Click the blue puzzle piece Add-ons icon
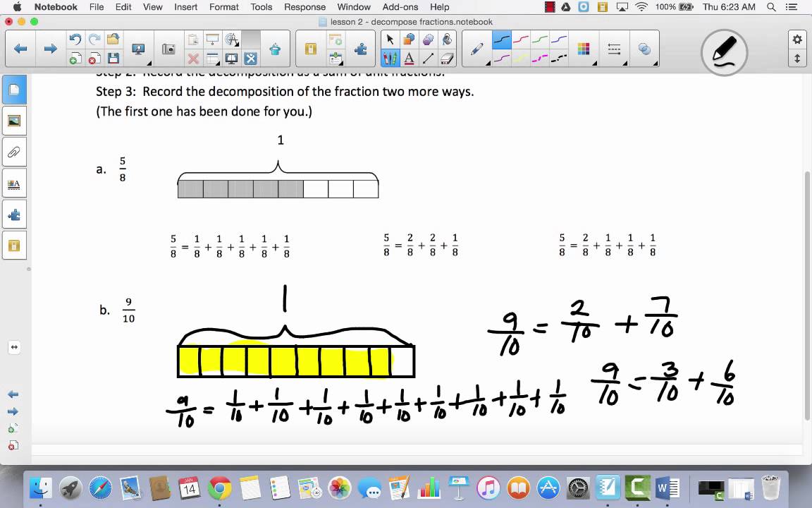The height and width of the screenshot is (508, 812). pos(360,49)
